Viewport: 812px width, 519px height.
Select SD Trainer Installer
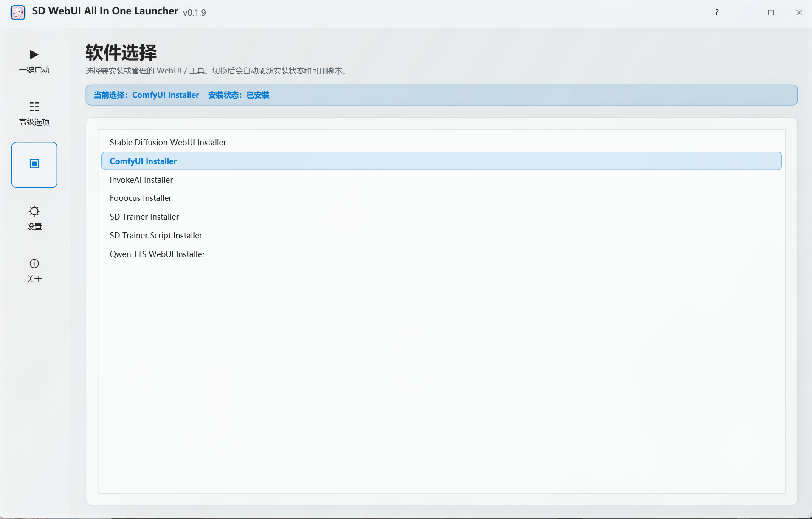click(441, 217)
